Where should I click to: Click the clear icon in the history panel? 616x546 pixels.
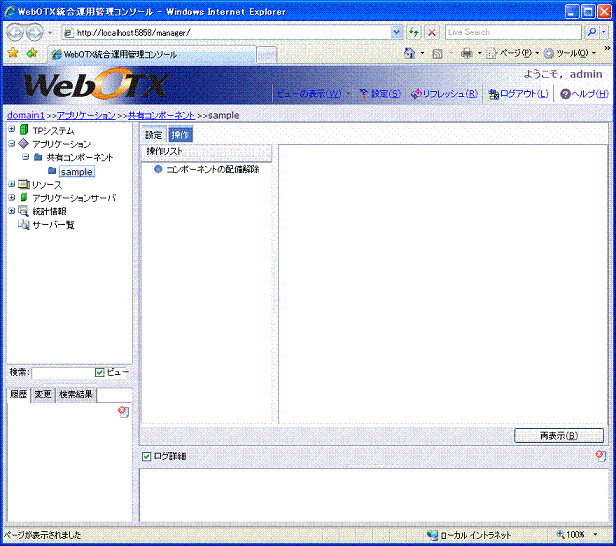[123, 411]
